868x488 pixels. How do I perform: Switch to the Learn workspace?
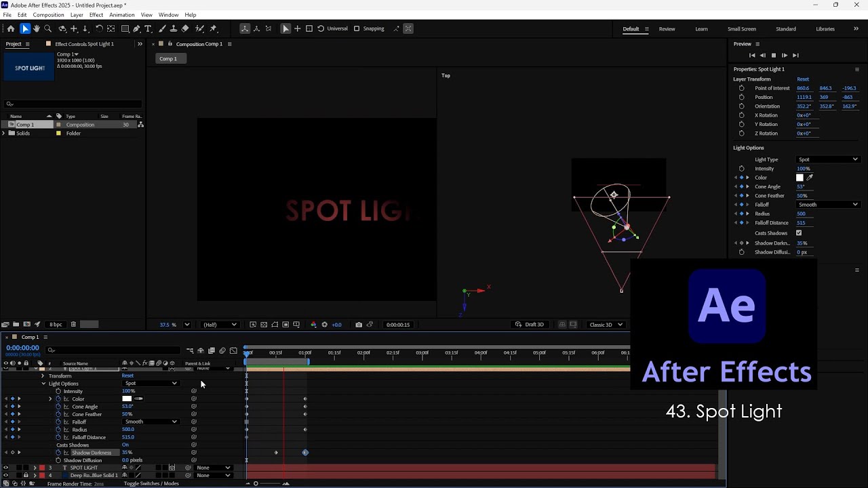701,29
